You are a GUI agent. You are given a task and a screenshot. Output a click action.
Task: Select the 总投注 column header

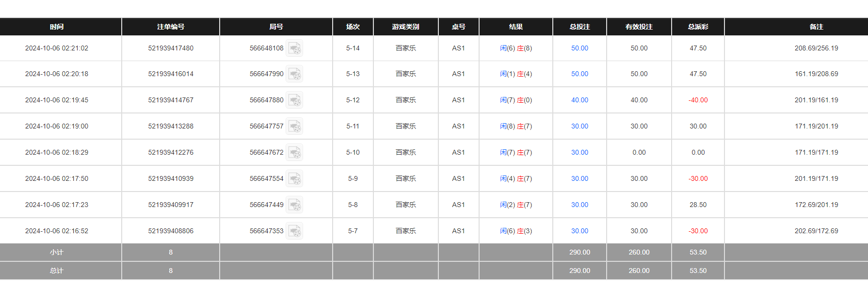click(579, 27)
